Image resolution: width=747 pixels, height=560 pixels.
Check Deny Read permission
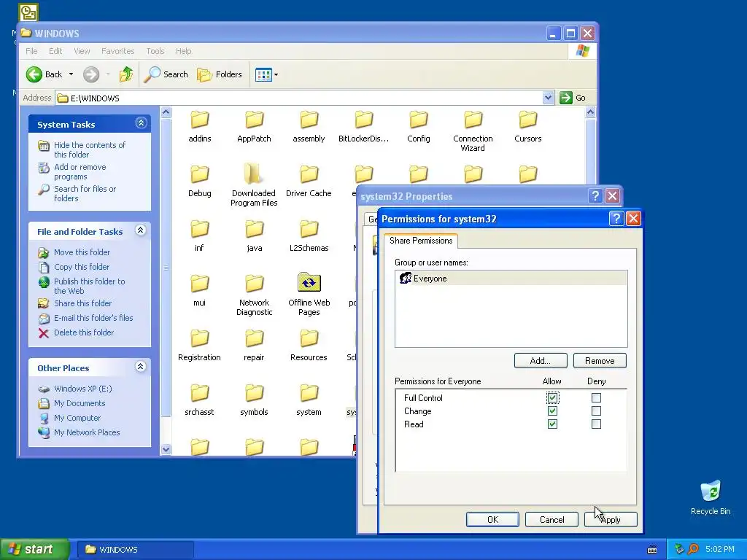tap(596, 424)
